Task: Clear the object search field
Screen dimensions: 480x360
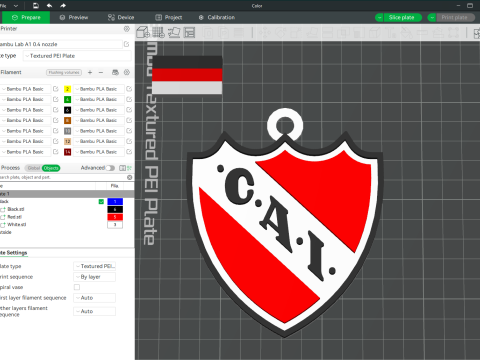Action: [130, 177]
